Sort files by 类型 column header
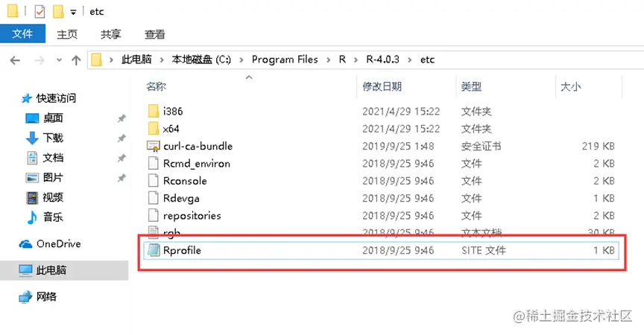 471,86
